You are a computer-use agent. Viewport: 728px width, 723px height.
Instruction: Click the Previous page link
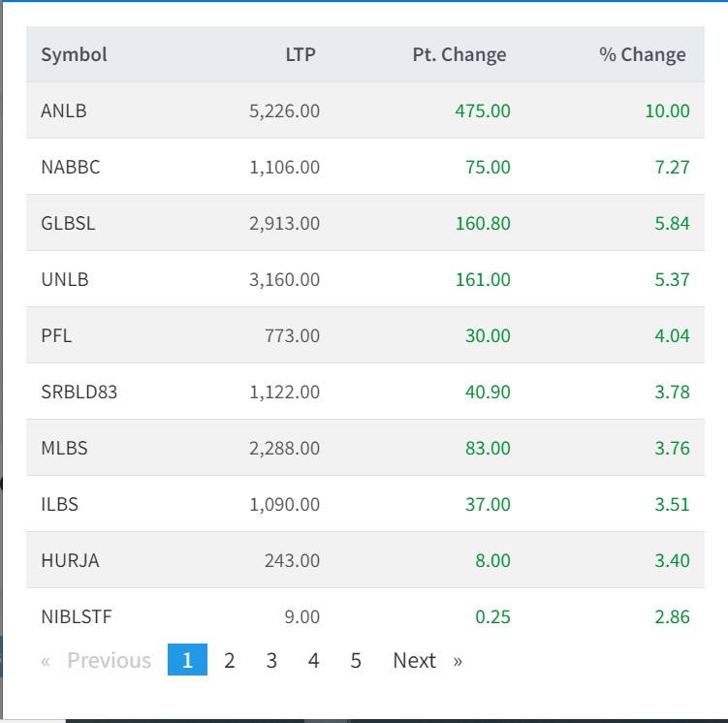(x=97, y=660)
